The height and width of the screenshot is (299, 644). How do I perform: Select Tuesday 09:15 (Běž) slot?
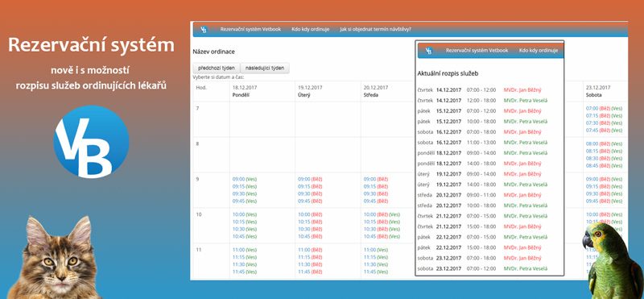point(310,186)
